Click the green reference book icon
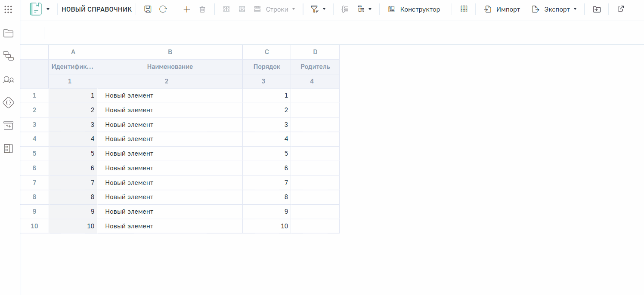 [36, 9]
